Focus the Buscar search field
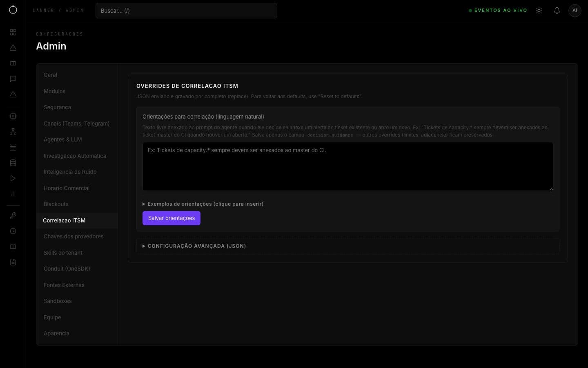The width and height of the screenshot is (588, 368). click(x=186, y=11)
